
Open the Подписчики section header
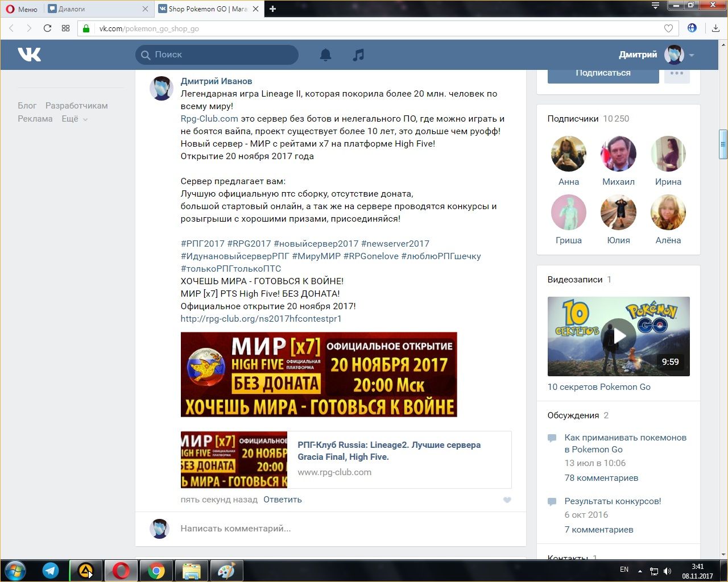[x=588, y=119]
